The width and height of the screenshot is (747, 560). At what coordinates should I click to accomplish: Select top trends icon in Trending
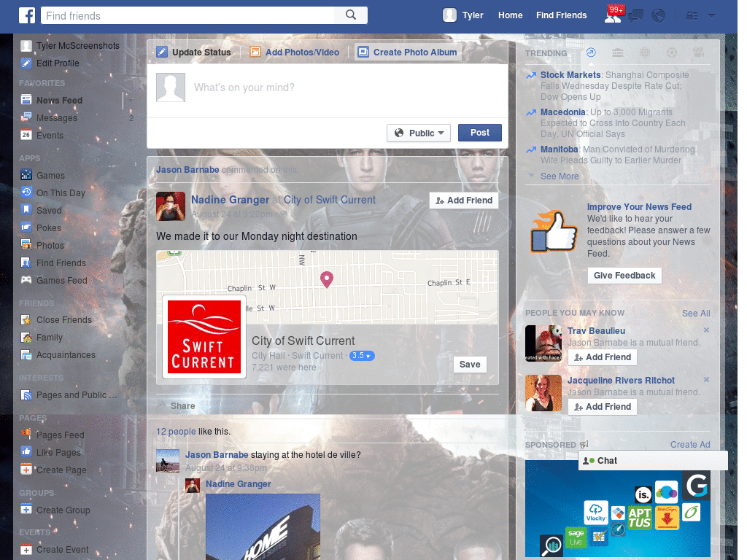591,52
